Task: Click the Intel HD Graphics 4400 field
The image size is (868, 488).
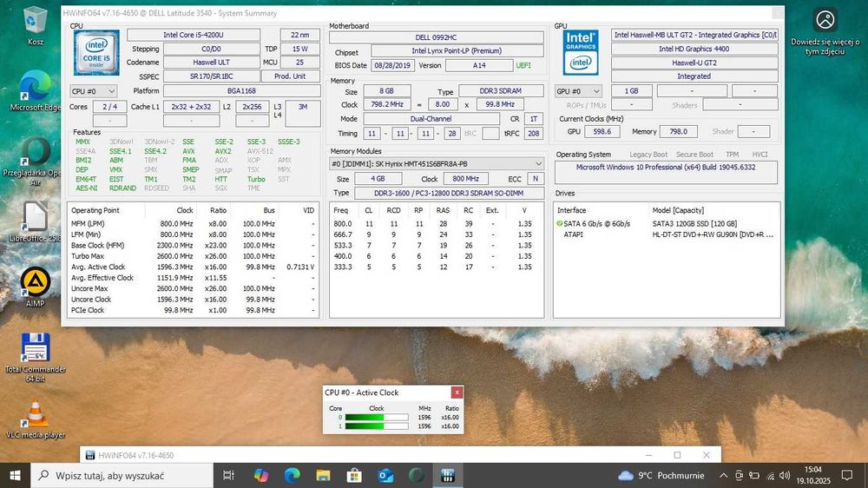Action: pos(694,49)
